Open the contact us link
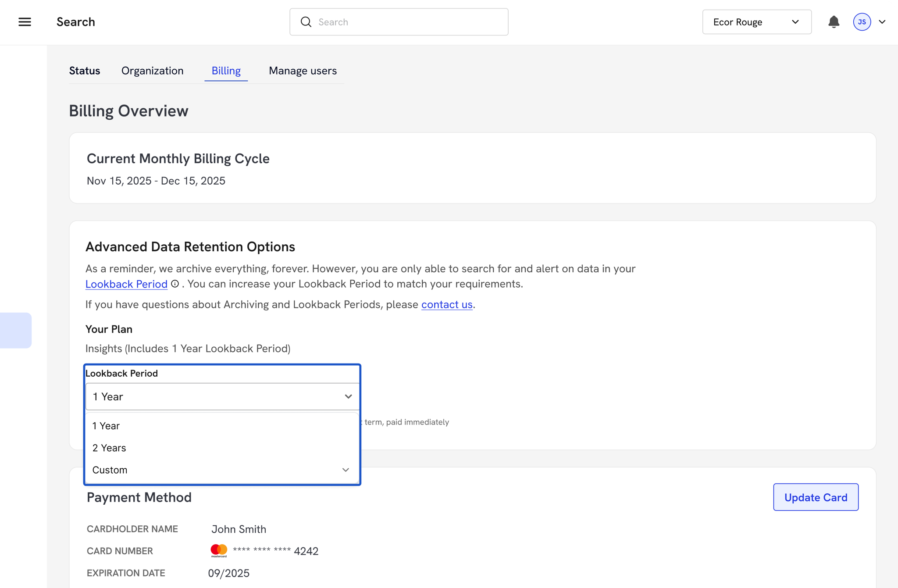Viewport: 898px width, 588px height. tap(446, 304)
